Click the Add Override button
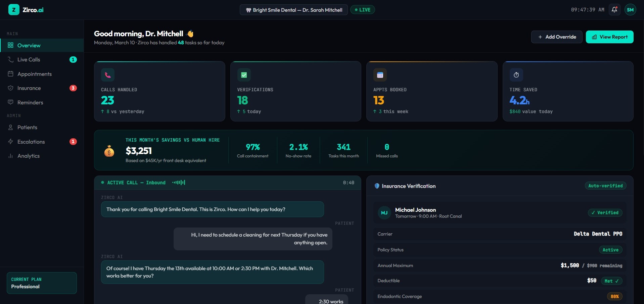 pyautogui.click(x=556, y=37)
